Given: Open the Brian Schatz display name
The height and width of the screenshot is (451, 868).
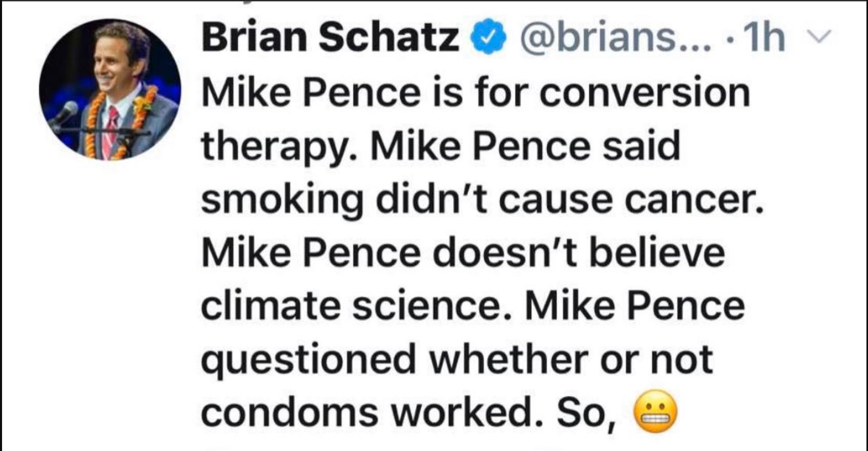Looking at the screenshot, I should coord(329,37).
